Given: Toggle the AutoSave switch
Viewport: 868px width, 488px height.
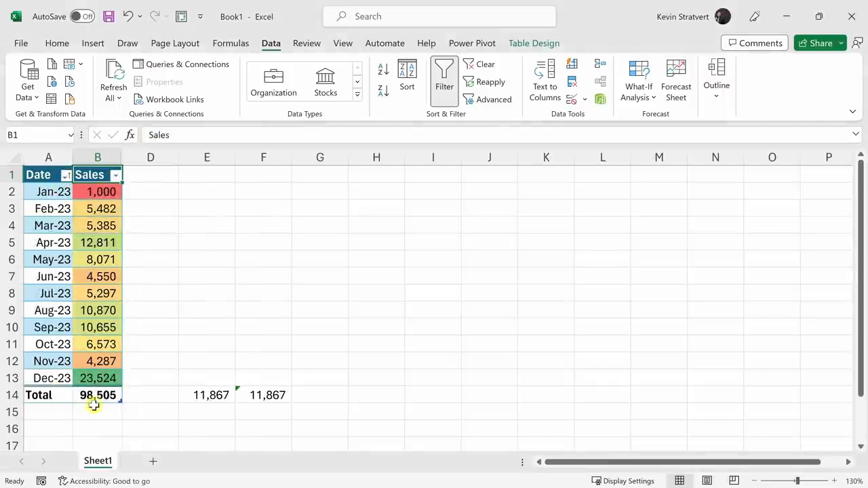Looking at the screenshot, I should click(82, 16).
